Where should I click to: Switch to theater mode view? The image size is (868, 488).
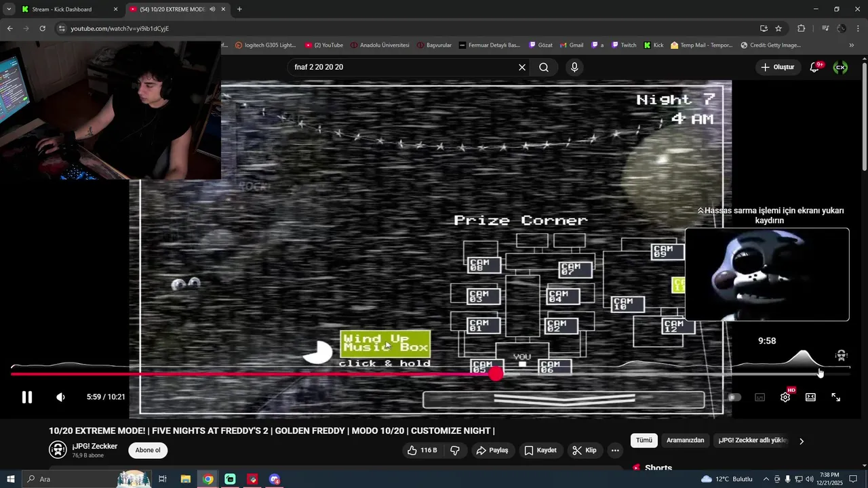tap(810, 397)
